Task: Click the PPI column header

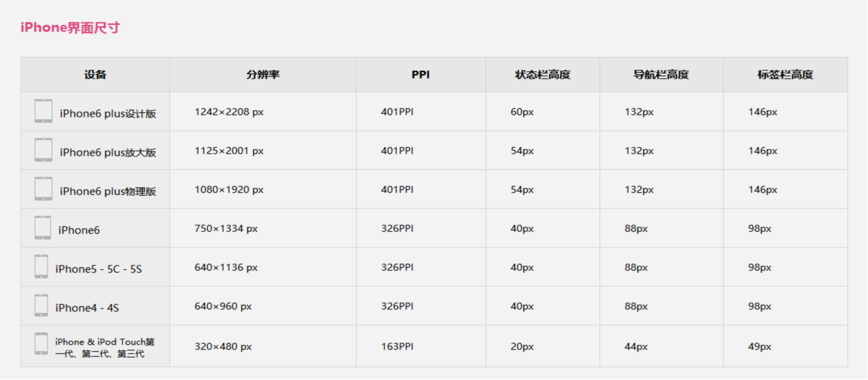Action: (421, 75)
